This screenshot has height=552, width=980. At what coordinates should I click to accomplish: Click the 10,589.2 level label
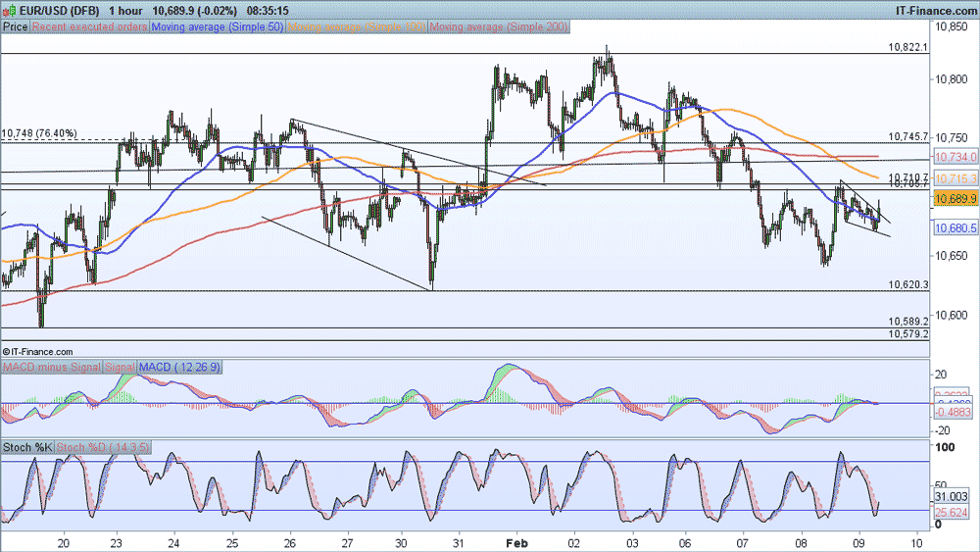[907, 322]
